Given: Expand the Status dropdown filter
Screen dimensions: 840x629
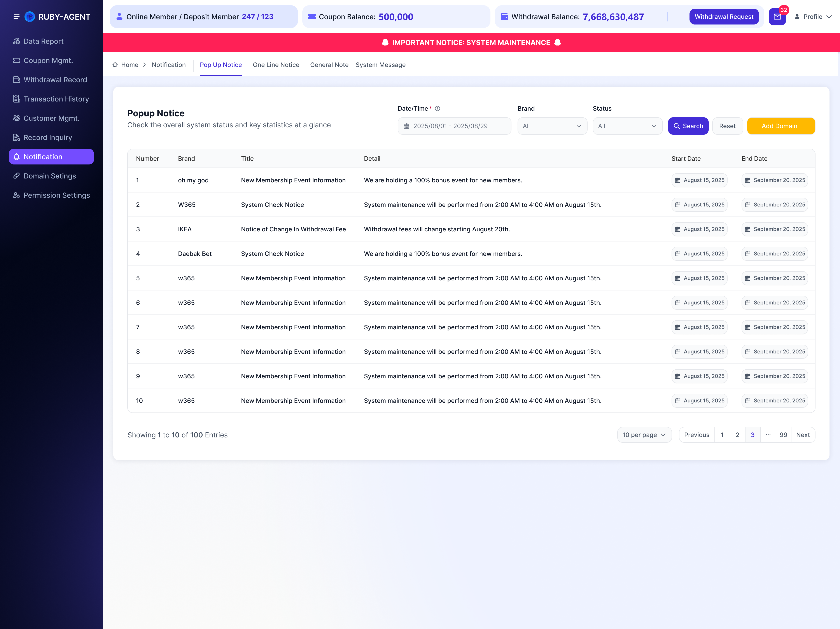Looking at the screenshot, I should tap(627, 126).
